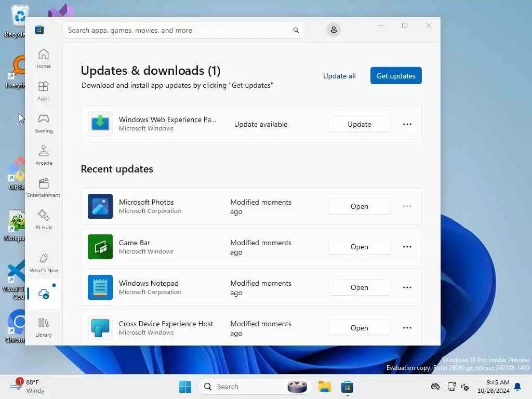Click the display connection tray icon
Image resolution: width=532 pixels, height=399 pixels.
[x=451, y=387]
